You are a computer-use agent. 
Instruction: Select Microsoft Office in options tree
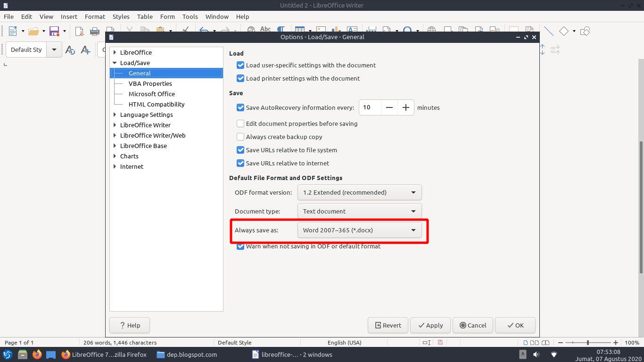coord(151,94)
